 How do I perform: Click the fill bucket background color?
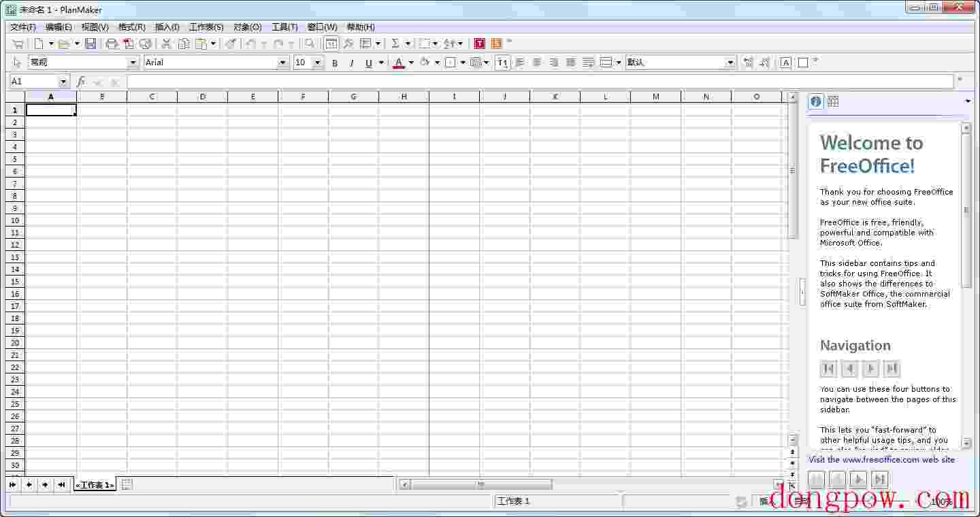(x=425, y=63)
